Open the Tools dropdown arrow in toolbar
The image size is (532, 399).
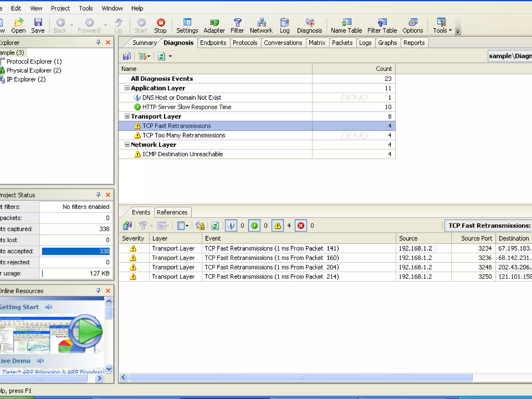pos(450,30)
